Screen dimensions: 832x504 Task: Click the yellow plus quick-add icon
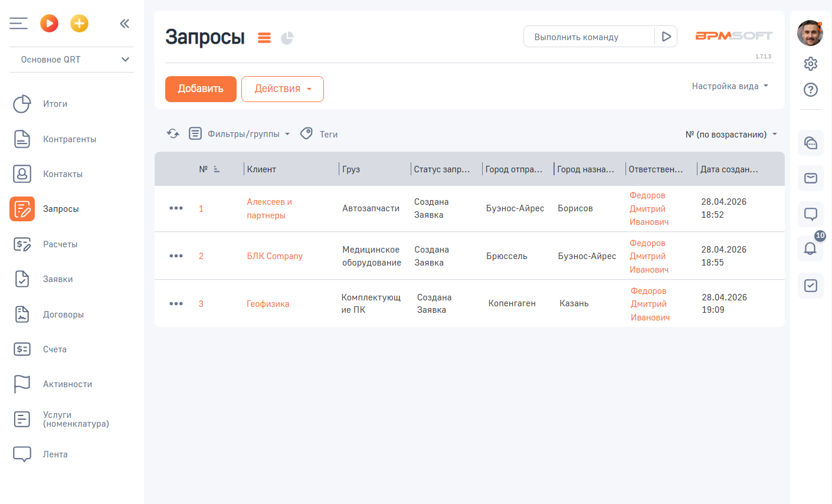79,24
